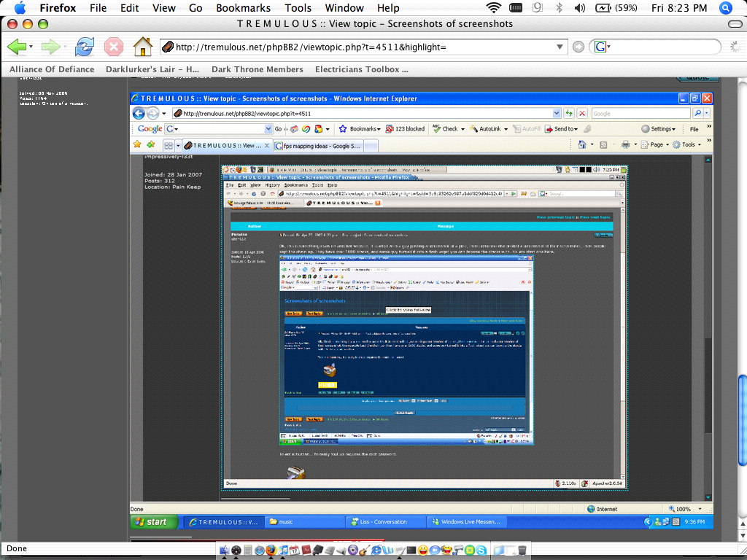Open the Trash in the Dock
Viewport: 747px width, 560px height.
tap(522, 551)
